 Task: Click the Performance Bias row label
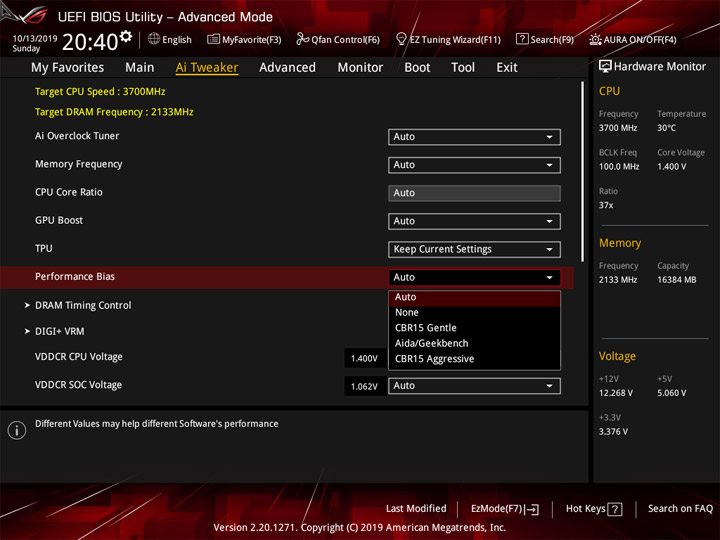coord(75,277)
